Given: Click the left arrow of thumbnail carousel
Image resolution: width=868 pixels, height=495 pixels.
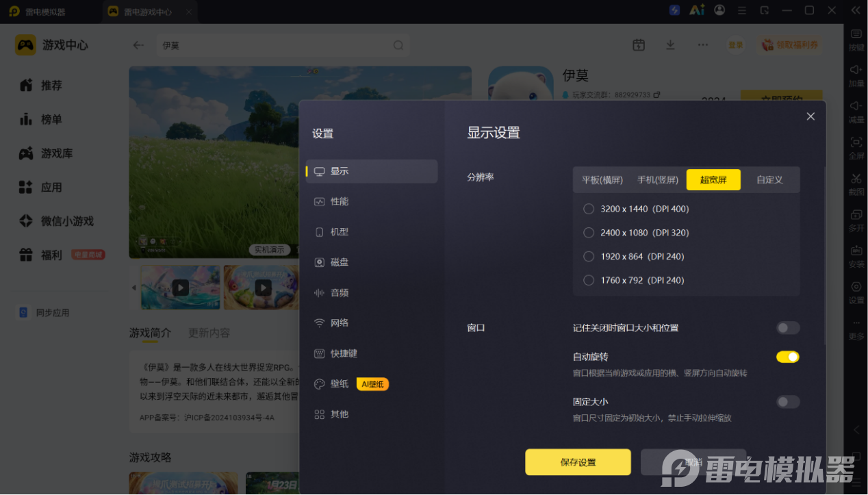Looking at the screenshot, I should coord(134,288).
